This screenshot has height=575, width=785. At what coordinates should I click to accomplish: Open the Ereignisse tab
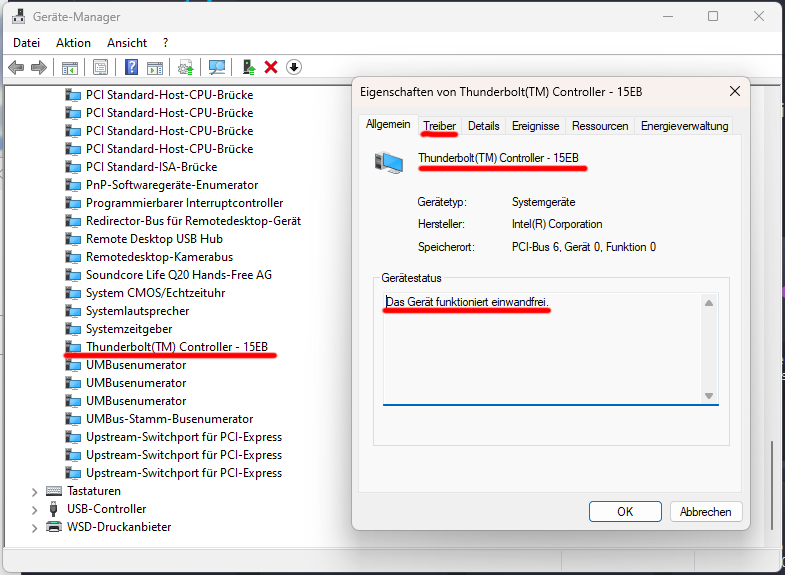coord(535,126)
